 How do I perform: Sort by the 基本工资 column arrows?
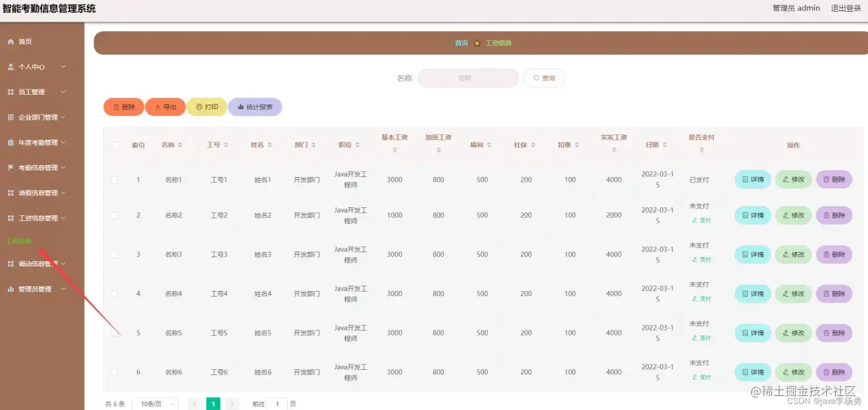tap(395, 150)
